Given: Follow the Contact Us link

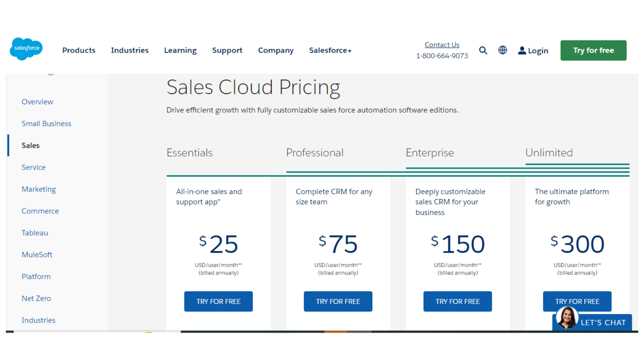Looking at the screenshot, I should pos(442,45).
